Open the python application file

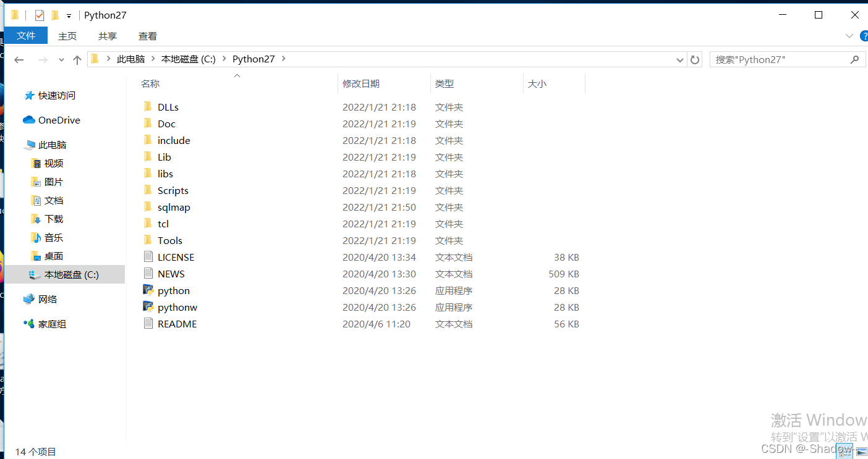pos(174,290)
